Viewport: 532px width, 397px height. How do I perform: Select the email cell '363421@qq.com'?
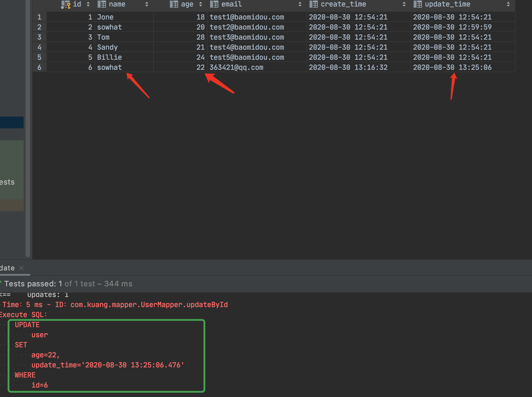257,67
